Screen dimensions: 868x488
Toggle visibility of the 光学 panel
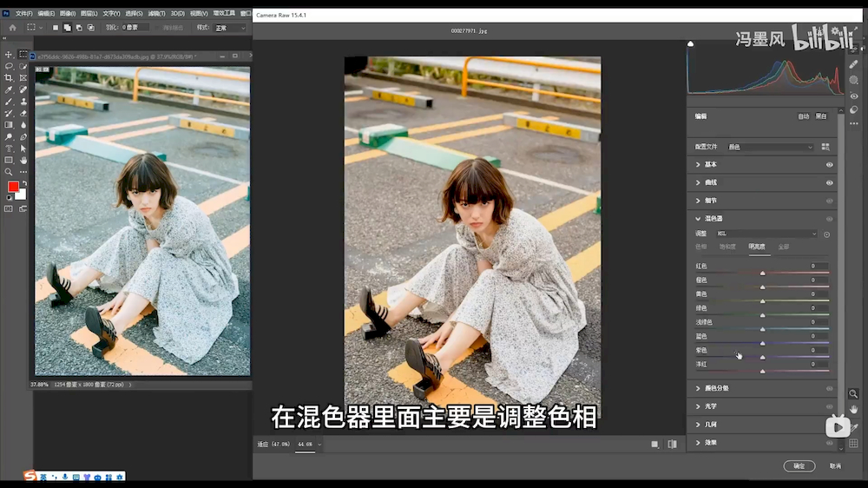click(829, 406)
